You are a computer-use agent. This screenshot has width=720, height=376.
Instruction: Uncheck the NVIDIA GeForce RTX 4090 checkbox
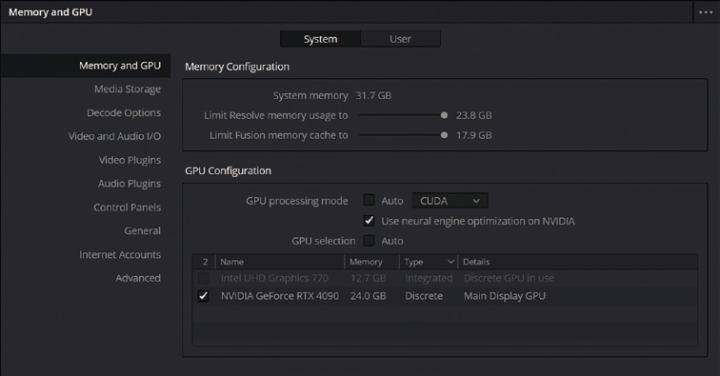pyautogui.click(x=203, y=296)
